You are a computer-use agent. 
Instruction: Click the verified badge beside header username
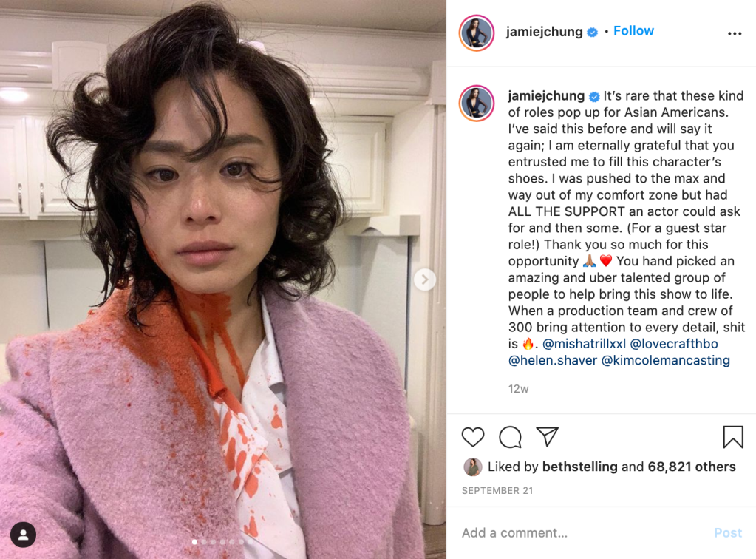coord(592,33)
